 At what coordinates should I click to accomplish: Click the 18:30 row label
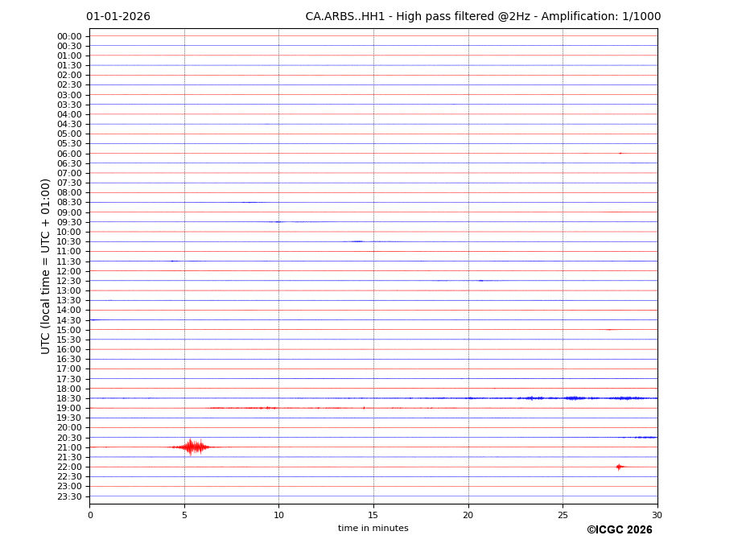69,398
